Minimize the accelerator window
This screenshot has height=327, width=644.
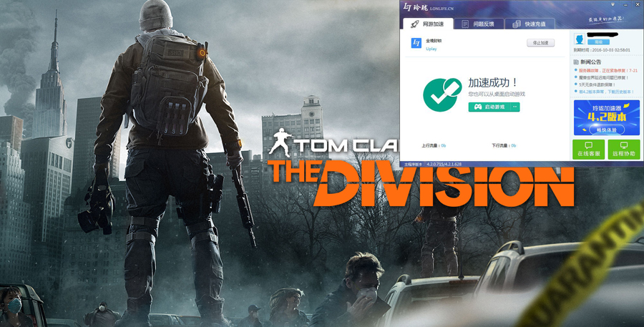625,5
